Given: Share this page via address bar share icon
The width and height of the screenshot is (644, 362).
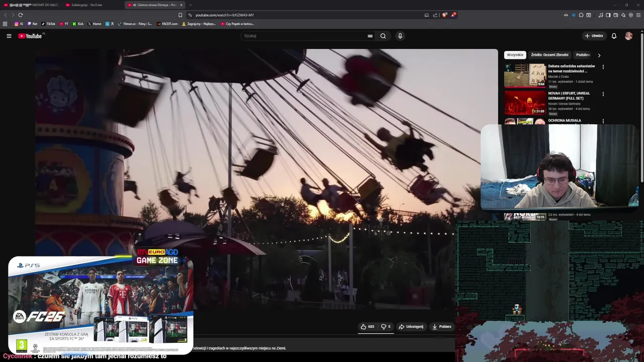Looking at the screenshot, I should 435,15.
